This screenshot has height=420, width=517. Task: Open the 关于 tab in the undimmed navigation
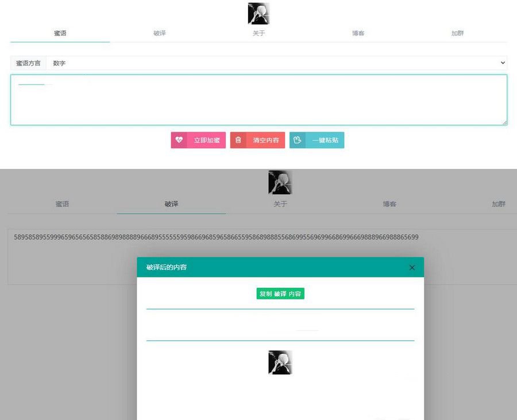pos(259,33)
